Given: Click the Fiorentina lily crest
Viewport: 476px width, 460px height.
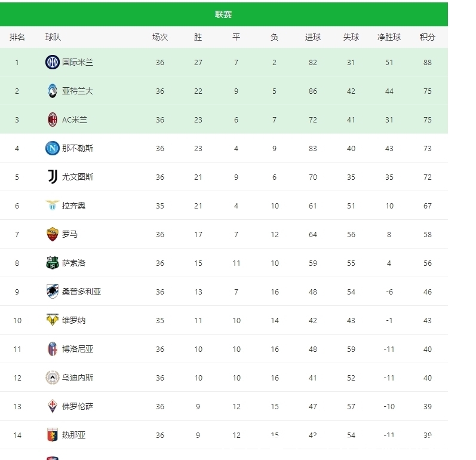Looking at the screenshot, I should pyautogui.click(x=53, y=406).
